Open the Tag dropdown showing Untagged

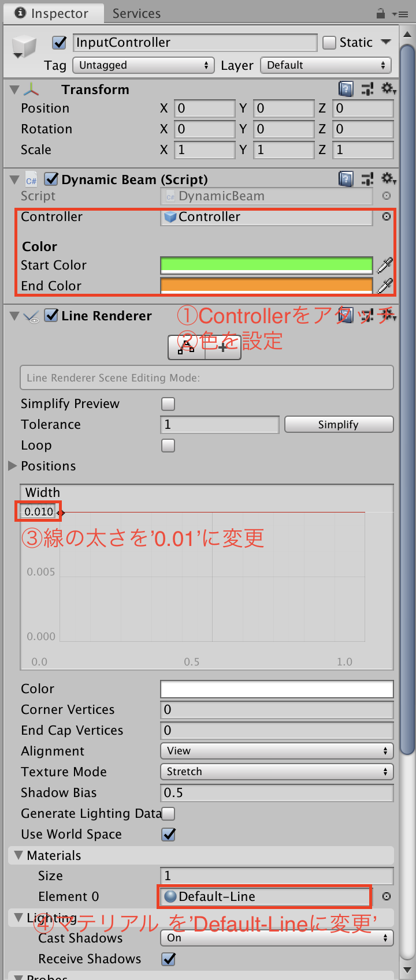[143, 65]
